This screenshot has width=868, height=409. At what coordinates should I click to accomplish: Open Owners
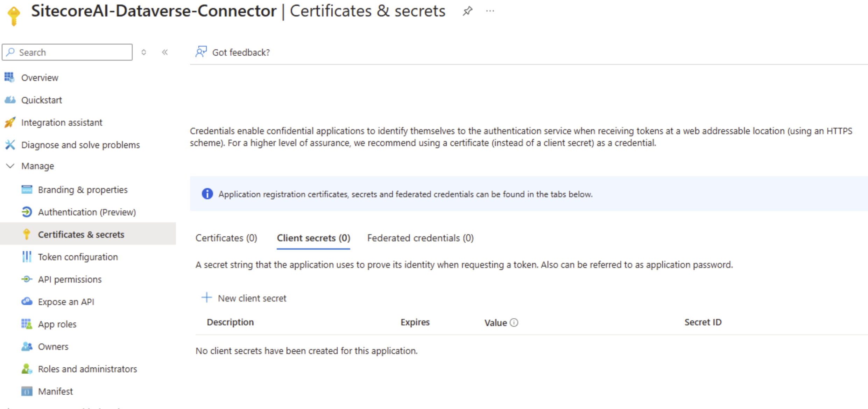[53, 346]
